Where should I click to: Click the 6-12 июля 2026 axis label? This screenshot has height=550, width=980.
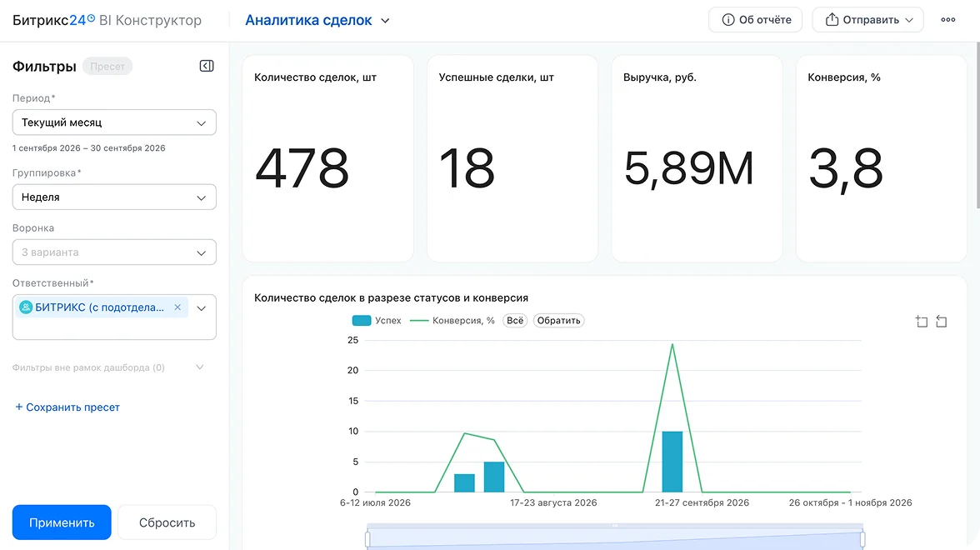[375, 502]
